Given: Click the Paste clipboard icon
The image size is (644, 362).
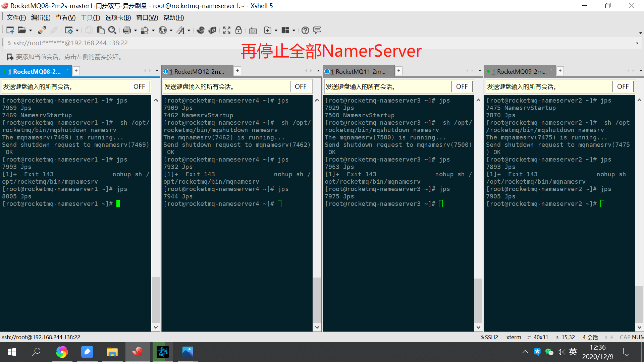Looking at the screenshot, I should coord(100,30).
